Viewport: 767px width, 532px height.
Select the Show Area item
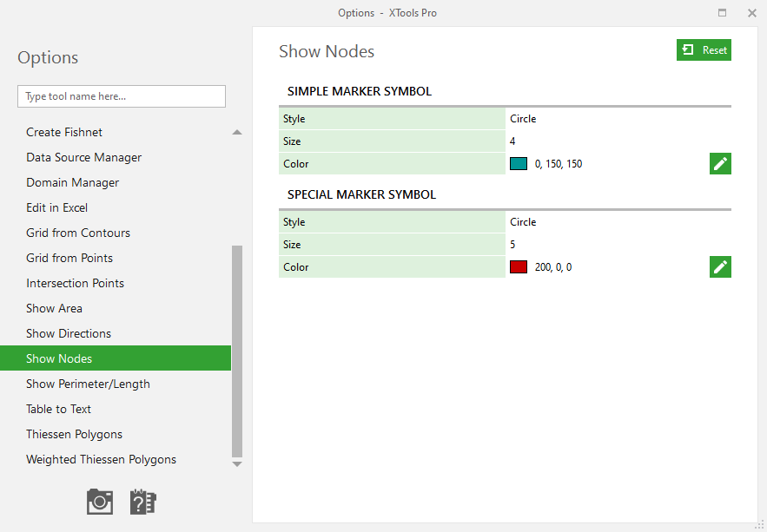pyautogui.click(x=116, y=308)
